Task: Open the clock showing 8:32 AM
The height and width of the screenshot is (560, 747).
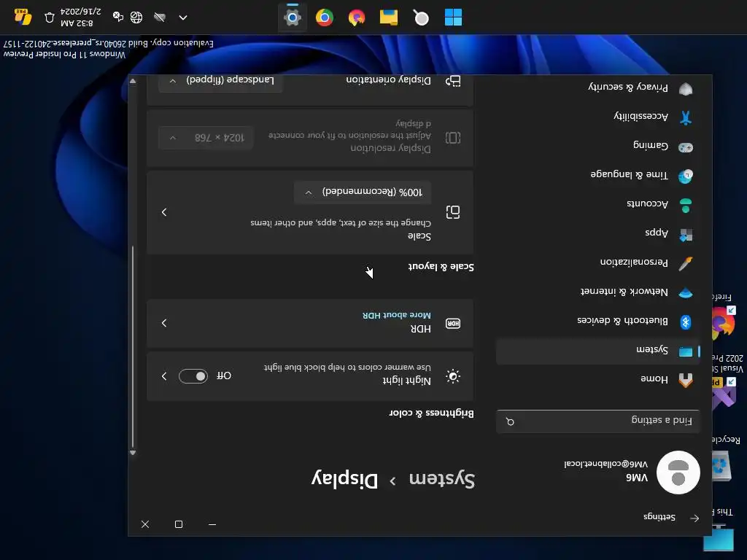Action: 80,17
